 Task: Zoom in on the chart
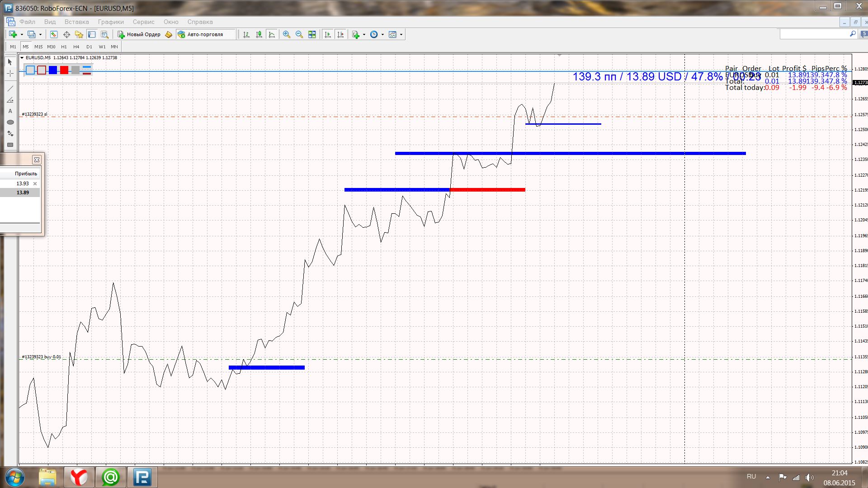[x=287, y=34]
